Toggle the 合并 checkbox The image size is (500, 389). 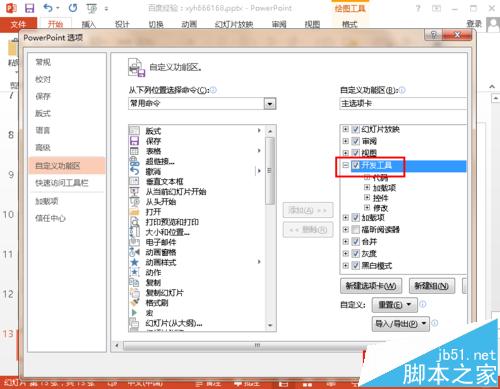356,242
